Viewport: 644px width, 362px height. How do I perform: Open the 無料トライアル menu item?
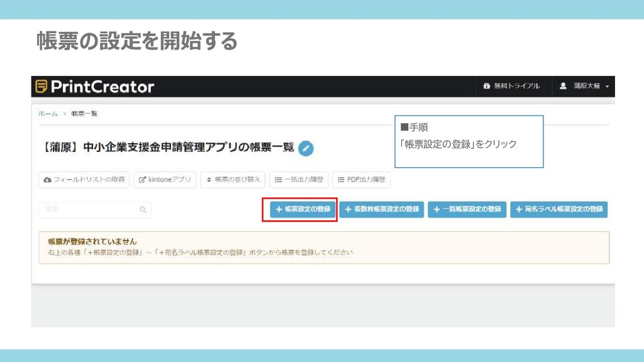[x=511, y=86]
